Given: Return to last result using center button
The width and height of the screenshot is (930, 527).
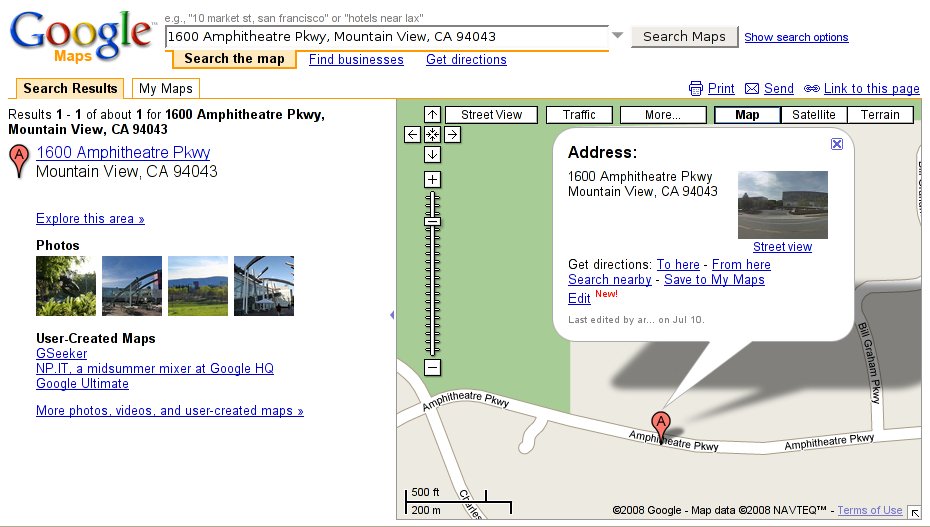Looking at the screenshot, I should (432, 135).
